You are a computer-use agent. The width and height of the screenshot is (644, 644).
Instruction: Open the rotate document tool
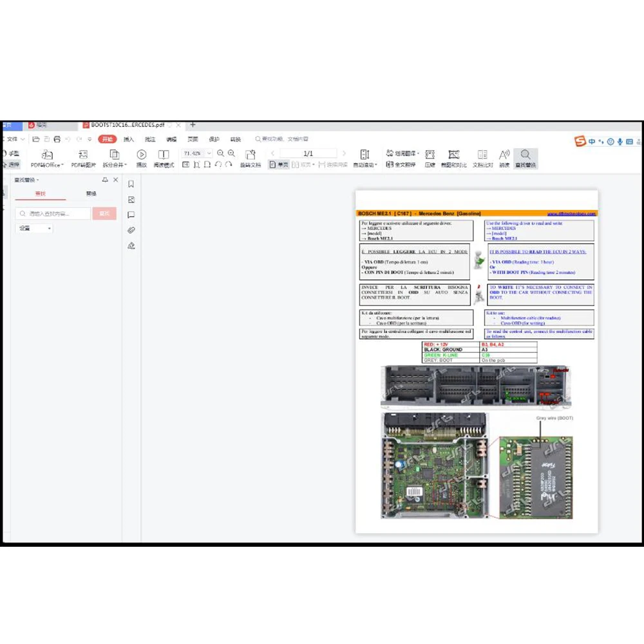pyautogui.click(x=251, y=158)
